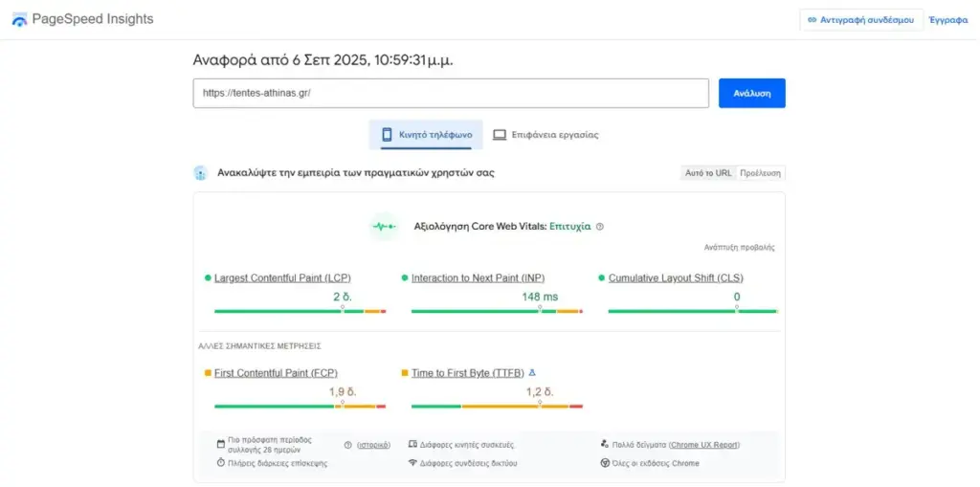The width and height of the screenshot is (980, 487).
Task: Click Αντιγραφή συνδέσμου button
Action: coord(860,19)
